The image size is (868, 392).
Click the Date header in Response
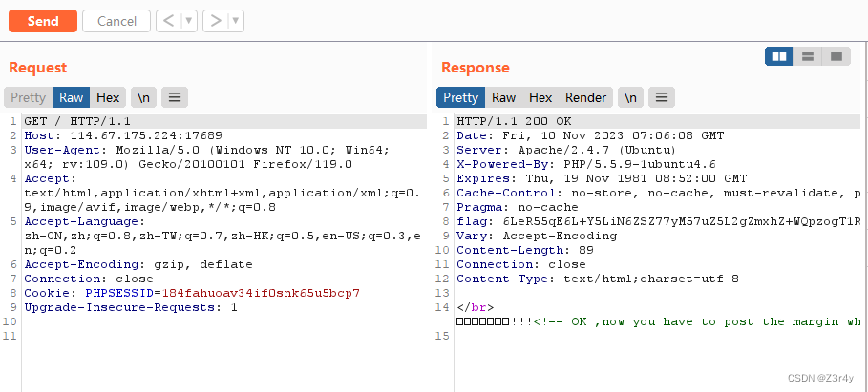tap(590, 135)
